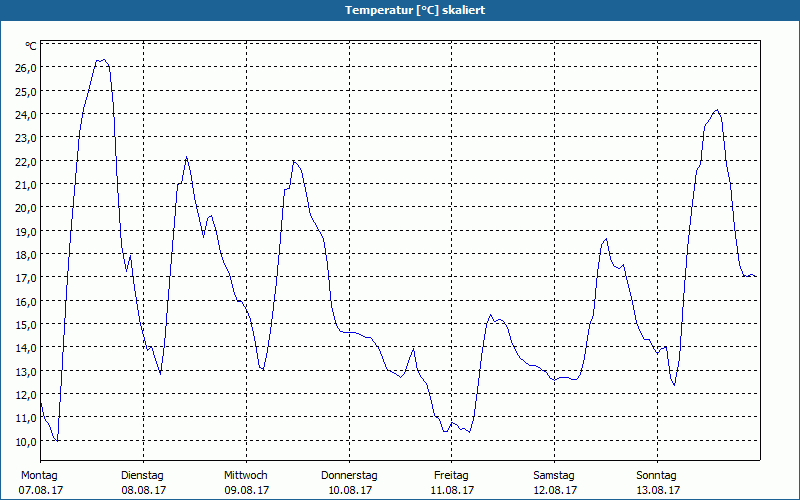This screenshot has width=800, height=500.
Task: Select the 13,0 axis value
Action: click(x=26, y=371)
